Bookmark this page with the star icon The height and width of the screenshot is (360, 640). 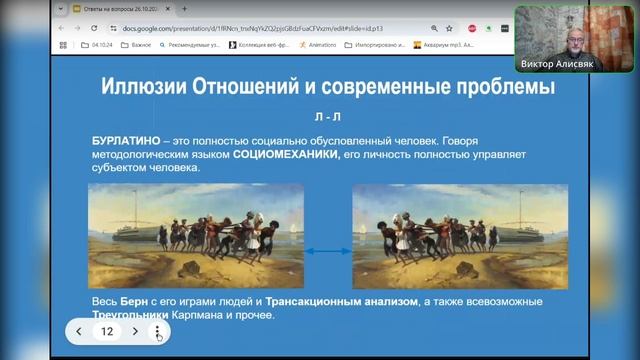click(x=449, y=28)
